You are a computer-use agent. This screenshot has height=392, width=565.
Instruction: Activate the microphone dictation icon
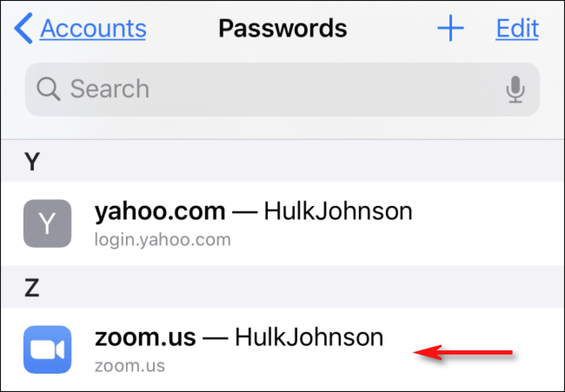[x=515, y=89]
